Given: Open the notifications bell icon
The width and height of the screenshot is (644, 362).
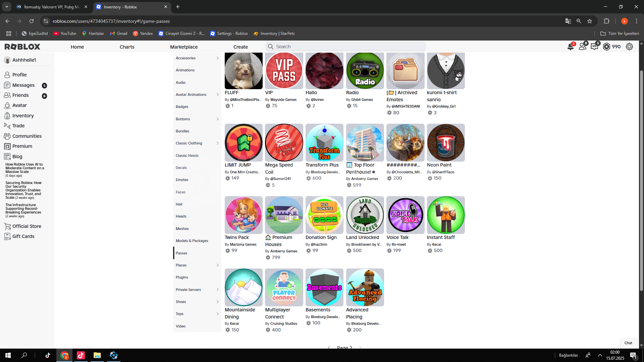Looking at the screenshot, I should click(571, 47).
